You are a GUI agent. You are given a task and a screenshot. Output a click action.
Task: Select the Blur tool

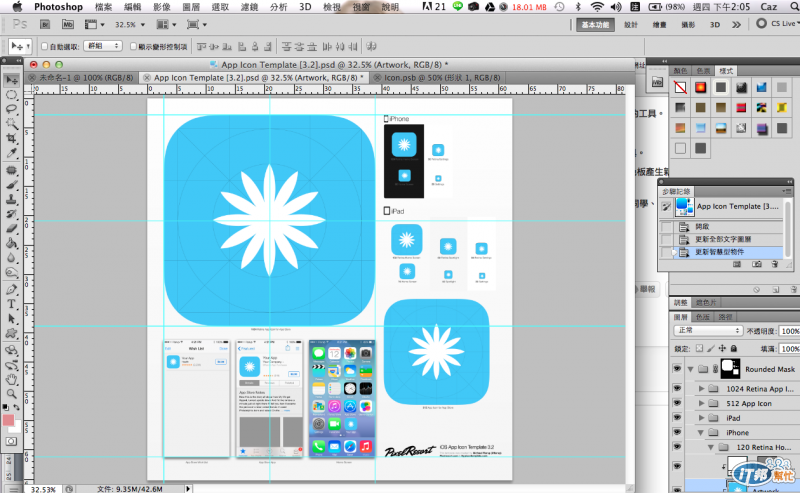tap(11, 257)
